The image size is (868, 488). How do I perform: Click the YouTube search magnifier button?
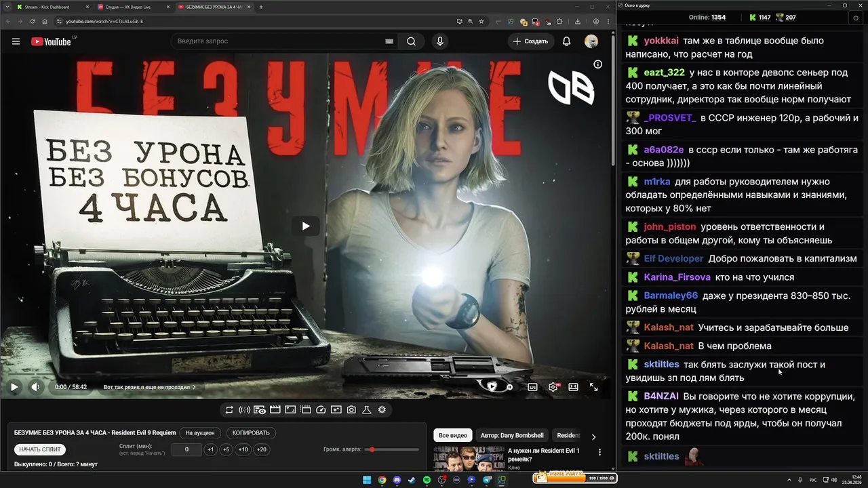[x=412, y=41]
